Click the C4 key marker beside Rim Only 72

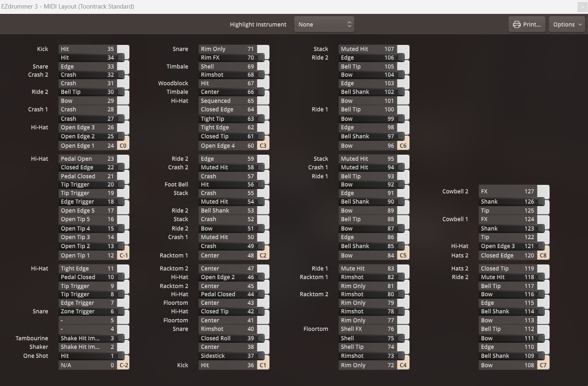coord(403,365)
